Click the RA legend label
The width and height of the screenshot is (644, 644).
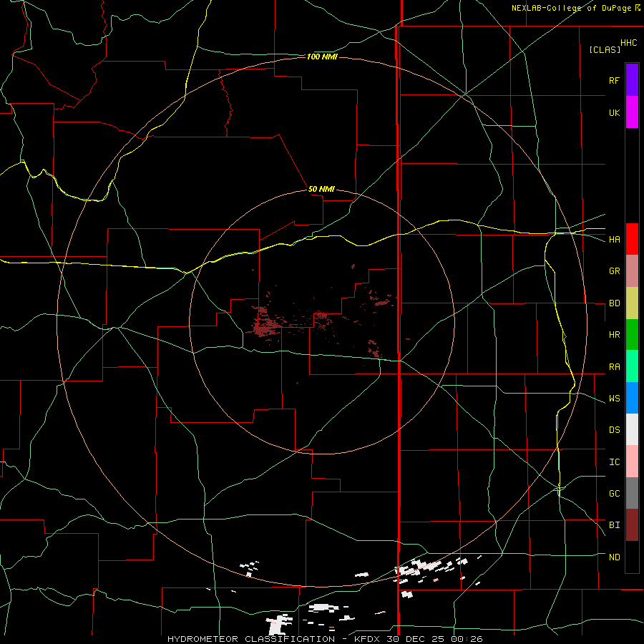point(614,366)
